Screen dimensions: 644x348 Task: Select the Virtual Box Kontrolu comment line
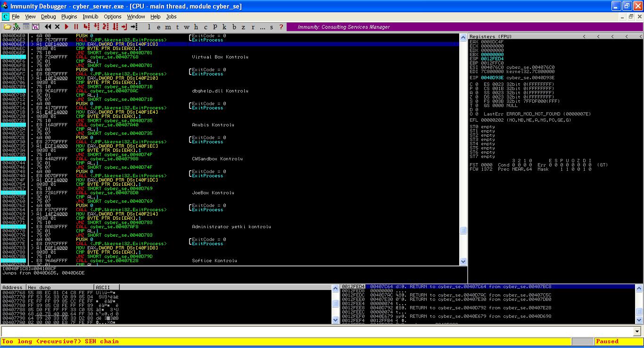click(x=220, y=57)
